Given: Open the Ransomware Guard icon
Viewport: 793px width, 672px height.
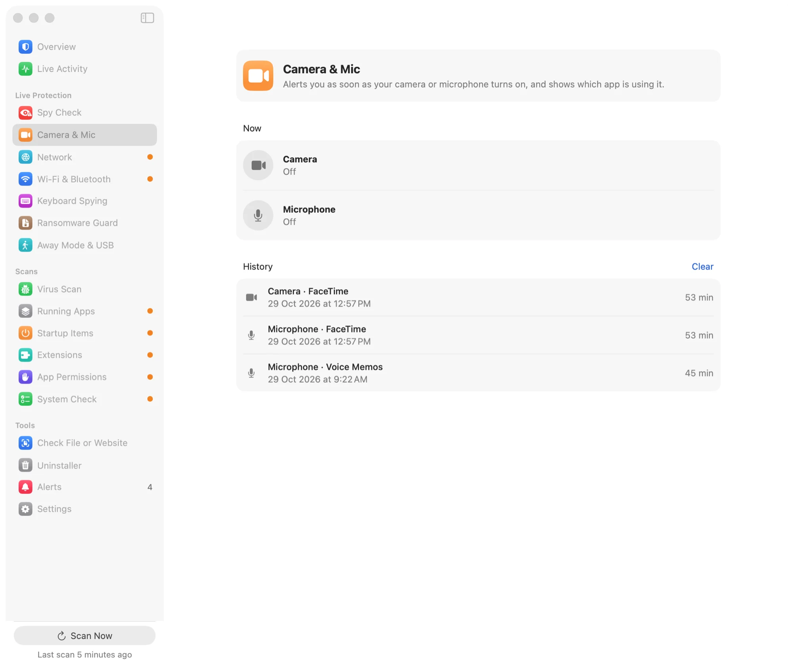Looking at the screenshot, I should click(x=25, y=223).
